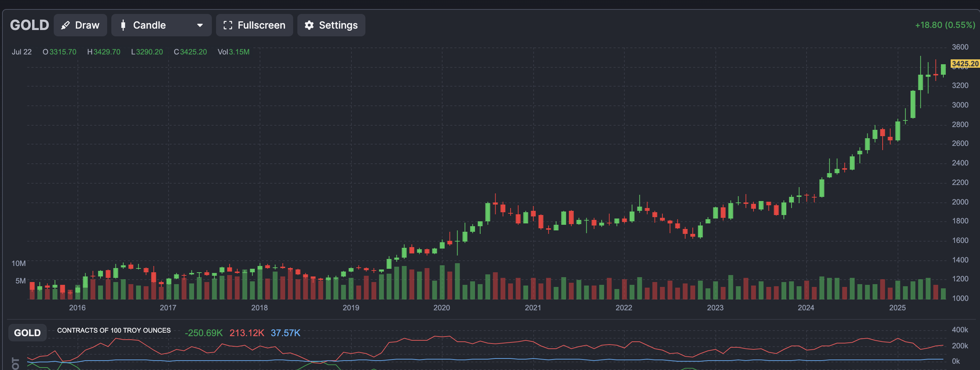Click the fullscreen brackets icon

[228, 25]
